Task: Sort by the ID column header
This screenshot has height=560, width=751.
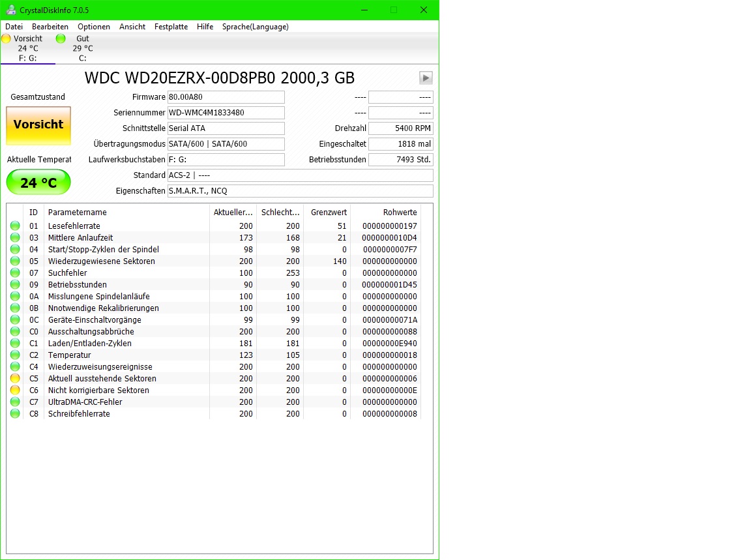Action: [33, 213]
